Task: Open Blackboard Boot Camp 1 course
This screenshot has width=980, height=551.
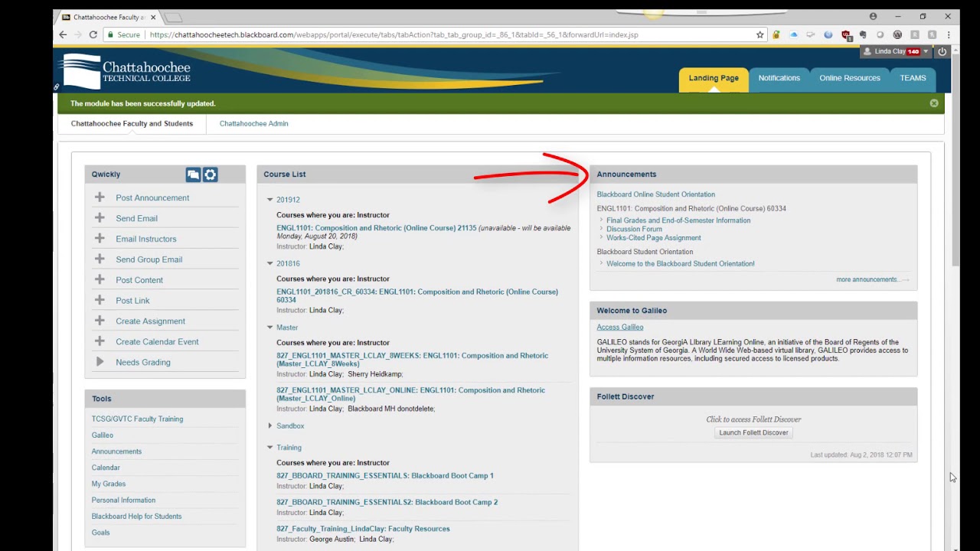Action: pos(385,476)
